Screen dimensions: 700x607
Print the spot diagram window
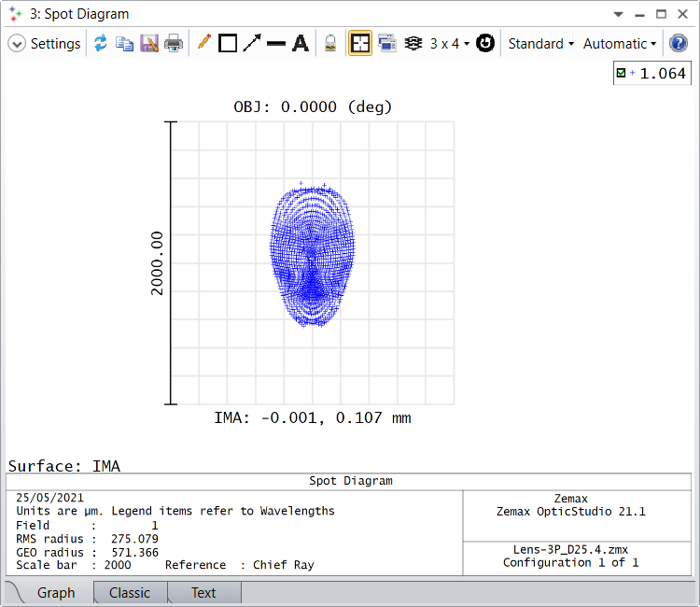click(x=174, y=43)
